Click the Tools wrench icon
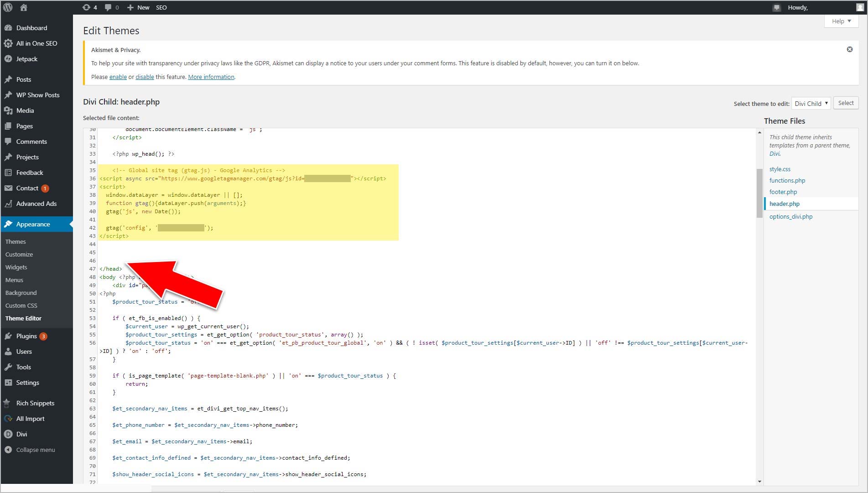 (x=8, y=367)
